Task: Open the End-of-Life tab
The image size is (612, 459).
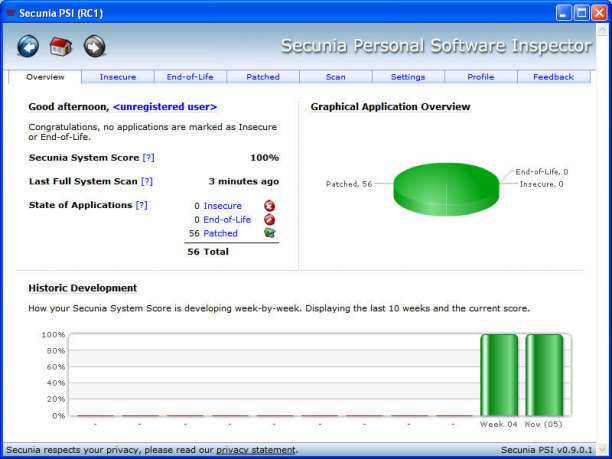Action: [x=190, y=77]
